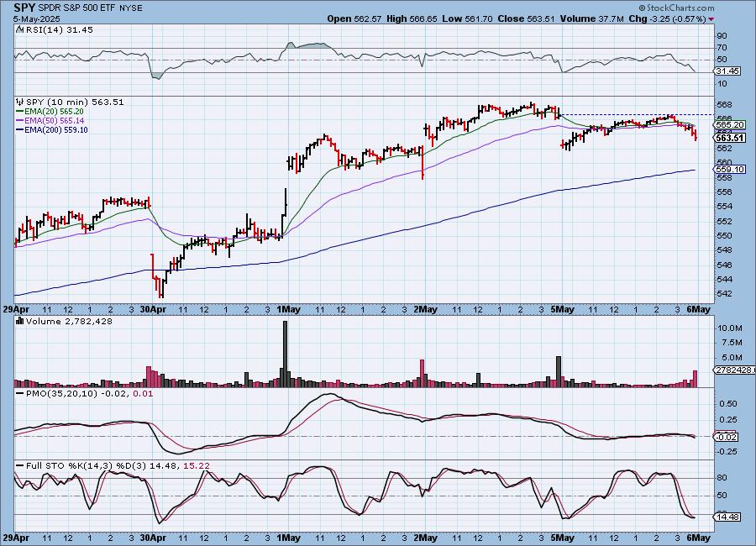Click the 556 price axis label
This screenshot has width=756, height=546.
[725, 192]
